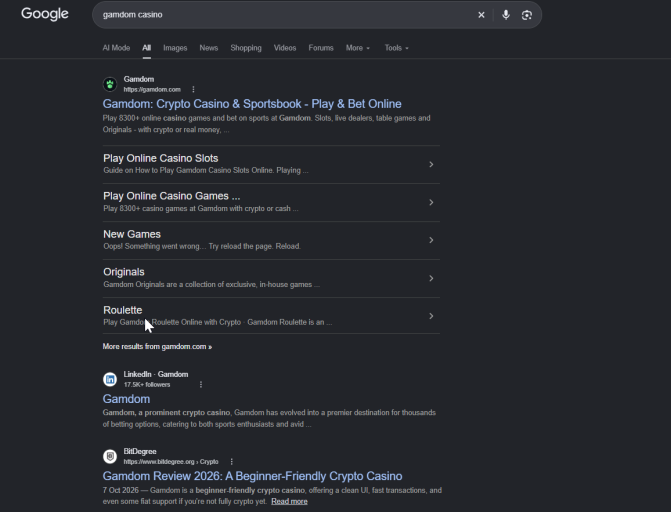Switch to Shopping tab
Screen dimensions: 671x512
tap(246, 48)
